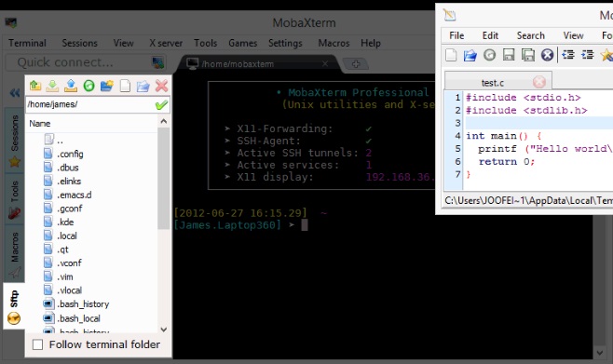Image resolution: width=613 pixels, height=364 pixels.
Task: Switch to the Tools sidebar tab
Action: click(x=15, y=199)
